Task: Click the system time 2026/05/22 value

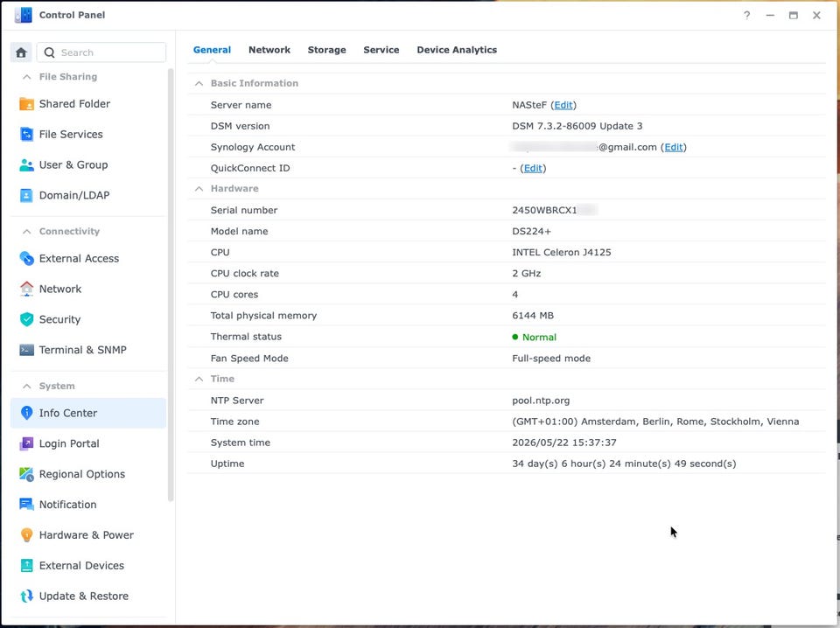Action: point(564,443)
